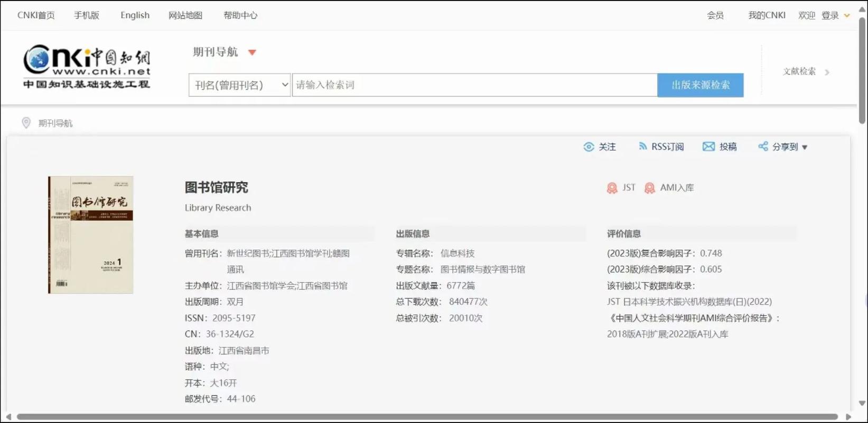The image size is (868, 423).
Task: Click 邮发代号 44-106
Action: pos(241,399)
